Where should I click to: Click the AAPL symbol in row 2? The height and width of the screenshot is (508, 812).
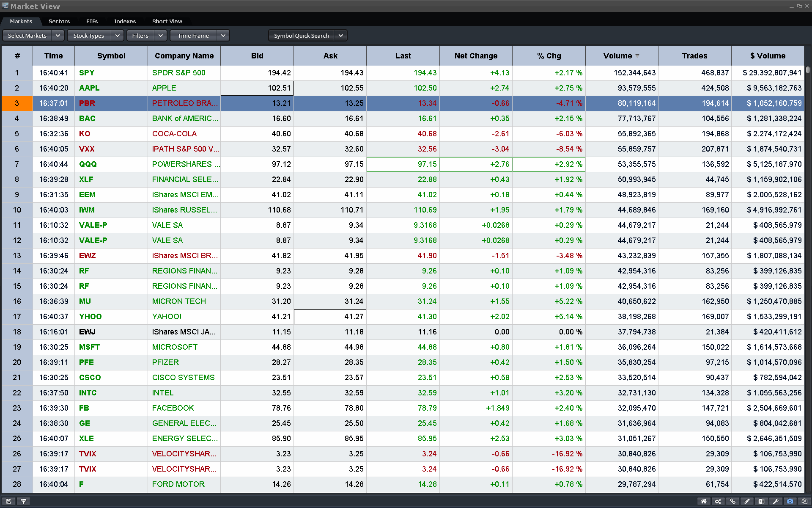(89, 88)
